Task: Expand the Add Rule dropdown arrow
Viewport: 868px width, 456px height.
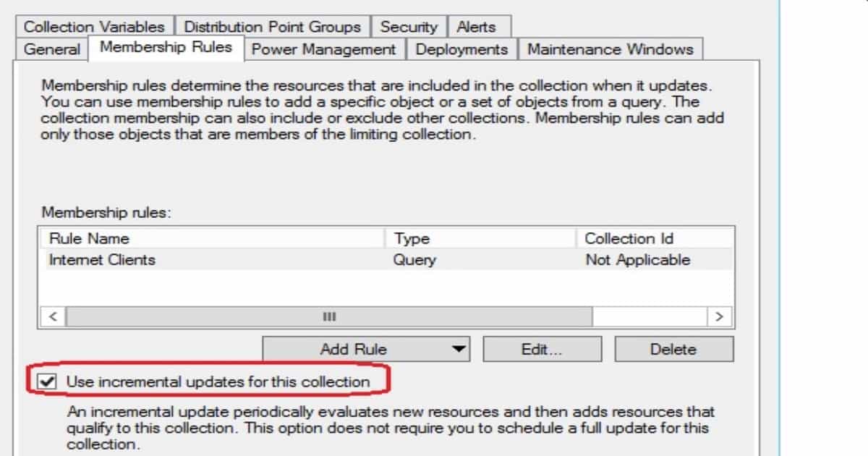Action: pyautogui.click(x=459, y=349)
